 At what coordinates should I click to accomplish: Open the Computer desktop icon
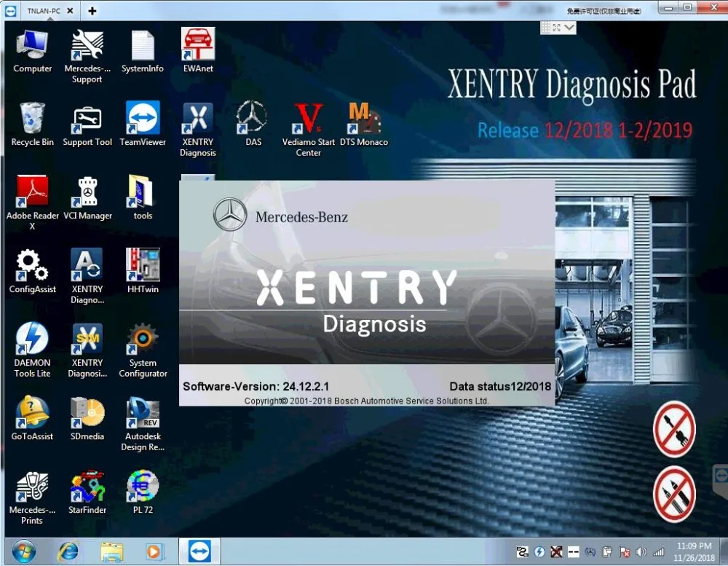pos(32,51)
